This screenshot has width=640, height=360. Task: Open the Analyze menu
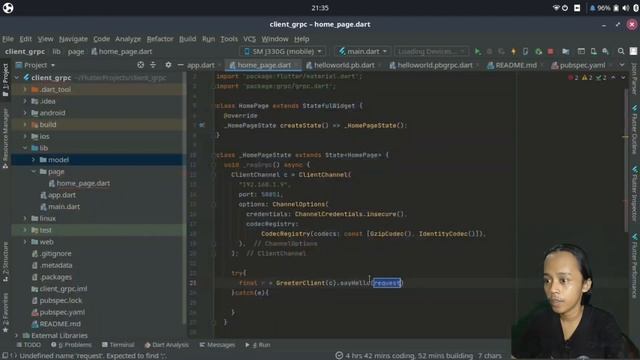tap(128, 39)
